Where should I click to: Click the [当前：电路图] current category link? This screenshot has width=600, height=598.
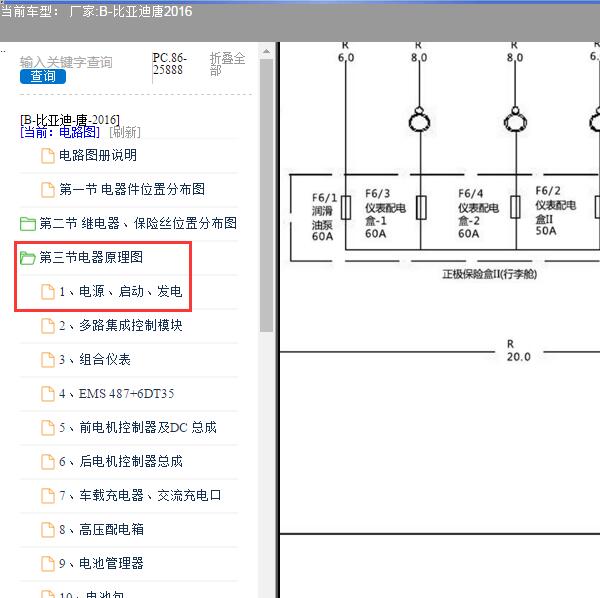click(x=60, y=132)
